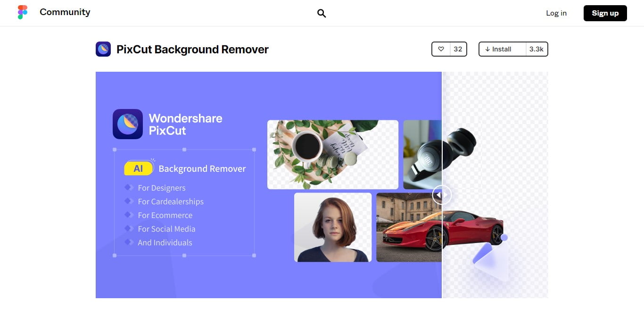Click the Log in link
The height and width of the screenshot is (310, 644).
tap(556, 13)
